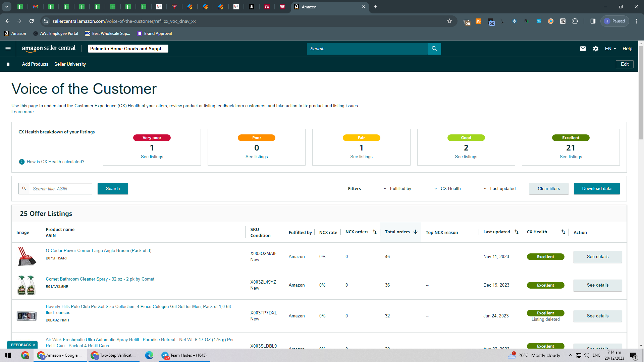Open the Palmetto Home Goods account switcher
The image size is (644, 362).
128,49
